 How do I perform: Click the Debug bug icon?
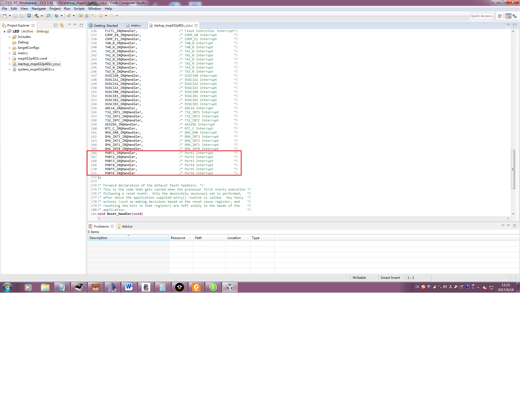click(57, 16)
